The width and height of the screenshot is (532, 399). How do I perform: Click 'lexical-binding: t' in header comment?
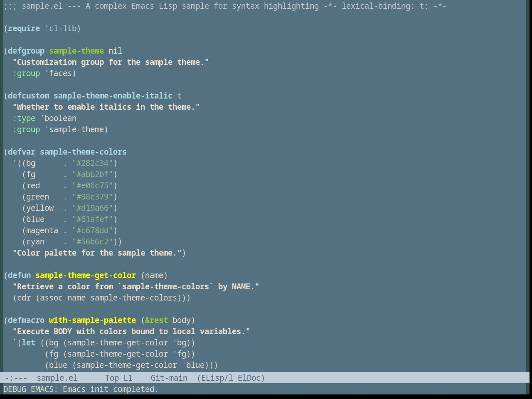click(x=382, y=6)
